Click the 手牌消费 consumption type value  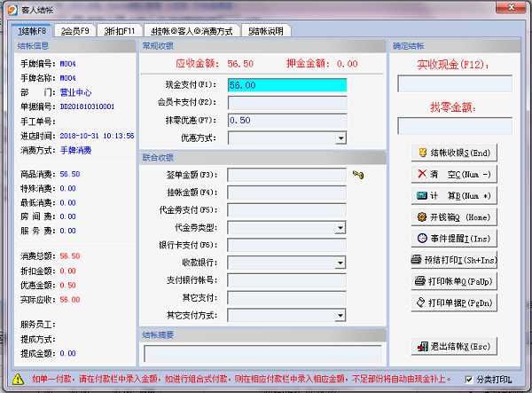[x=75, y=150]
